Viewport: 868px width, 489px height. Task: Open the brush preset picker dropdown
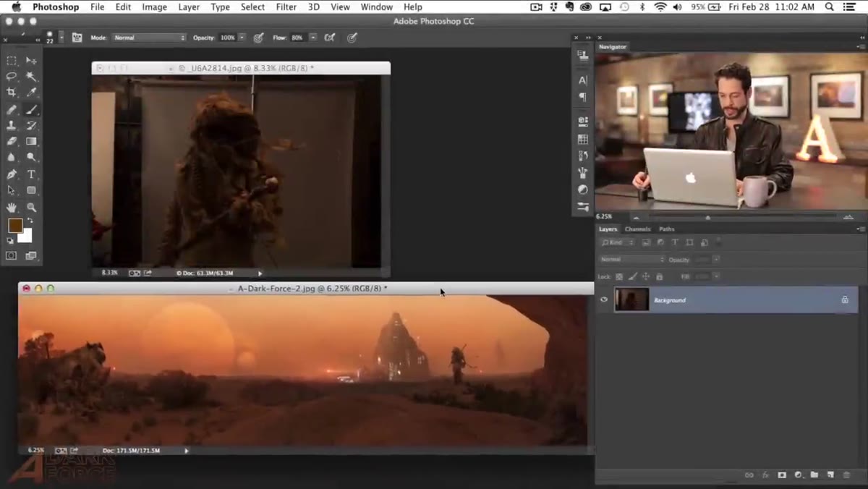click(x=61, y=37)
